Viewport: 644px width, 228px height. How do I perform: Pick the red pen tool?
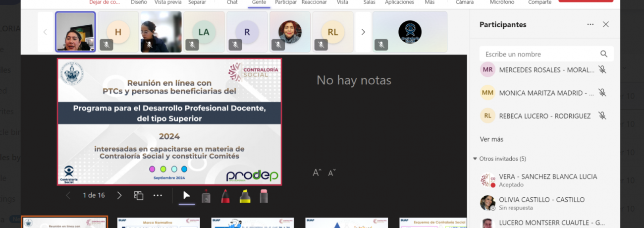[x=225, y=196]
